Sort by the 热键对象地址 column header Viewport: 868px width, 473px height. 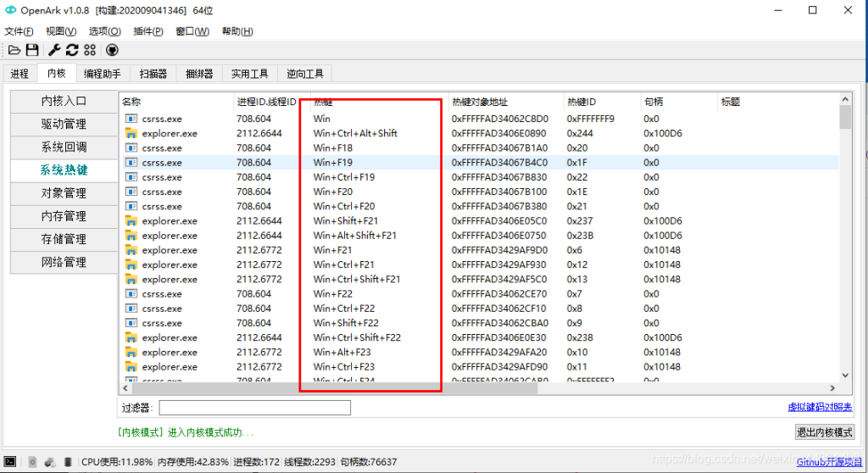506,102
